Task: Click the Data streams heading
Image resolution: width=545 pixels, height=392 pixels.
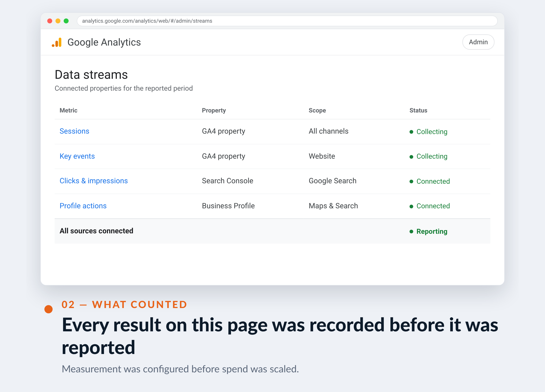Action: pyautogui.click(x=91, y=75)
